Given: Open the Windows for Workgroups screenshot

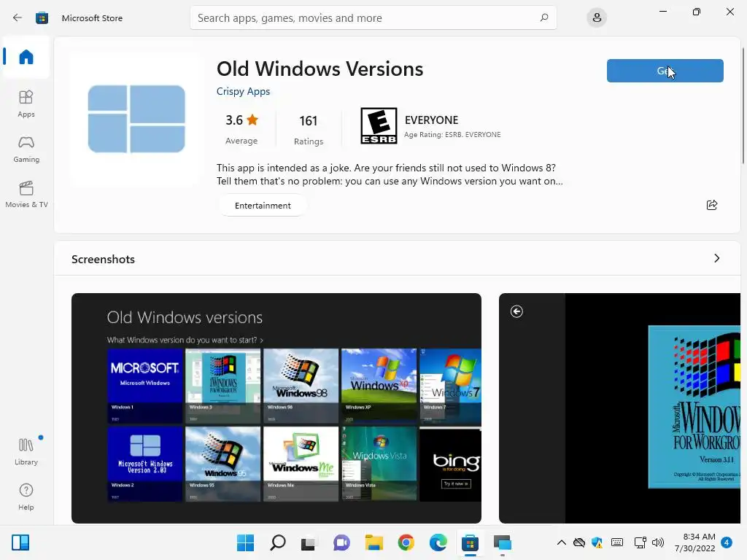Looking at the screenshot, I should click(x=619, y=408).
